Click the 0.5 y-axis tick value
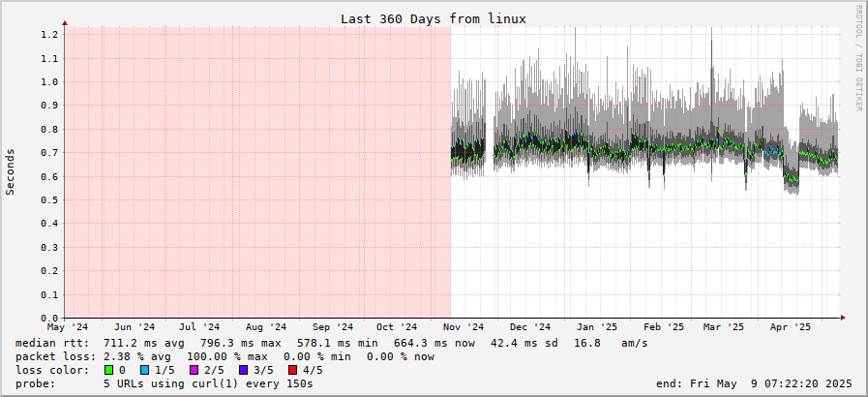Screen dimensions: 868x397 point(48,199)
